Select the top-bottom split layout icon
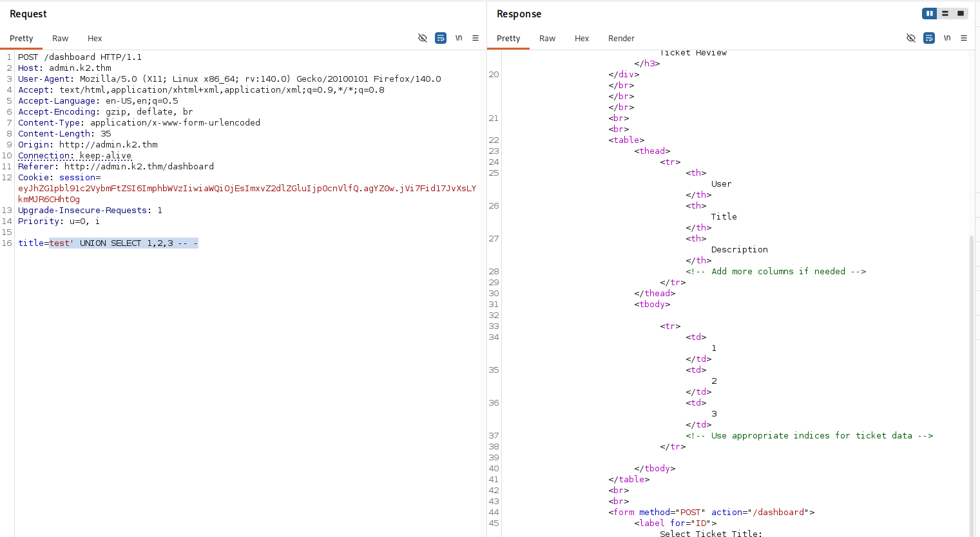Viewport: 980px width, 537px height. coord(945,14)
